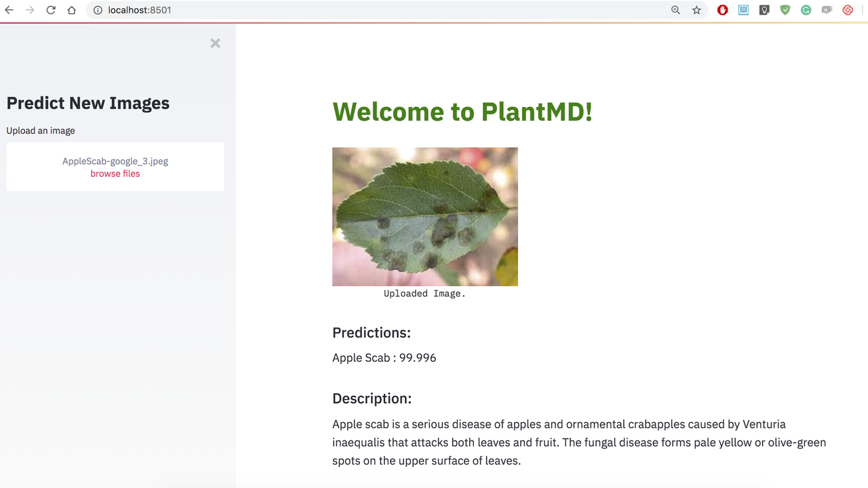Open the Grammarly extension
The height and width of the screenshot is (488, 868).
(x=806, y=9)
